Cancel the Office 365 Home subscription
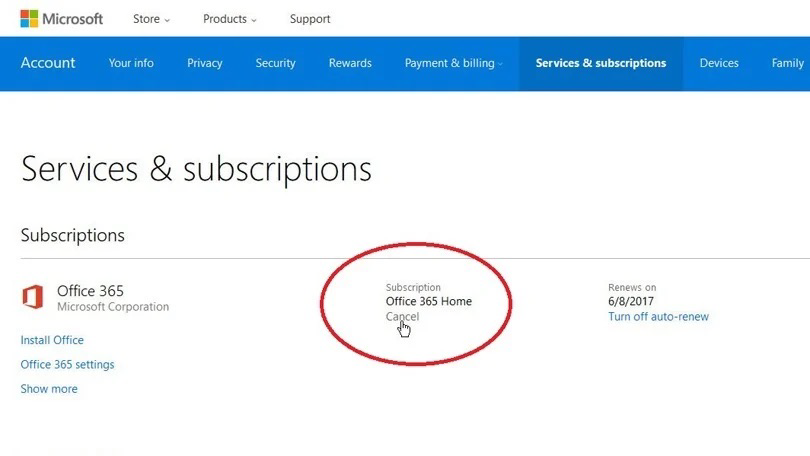This screenshot has width=810, height=456. click(x=402, y=317)
